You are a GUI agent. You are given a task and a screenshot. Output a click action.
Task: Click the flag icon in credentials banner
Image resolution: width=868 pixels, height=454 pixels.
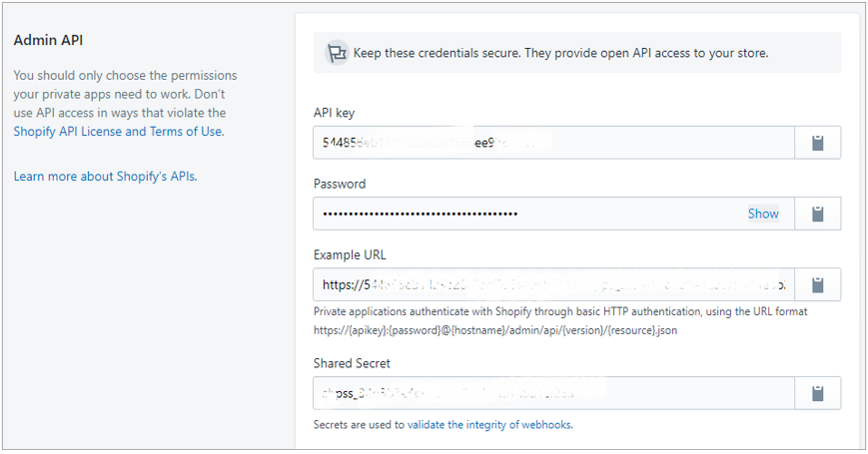point(337,53)
